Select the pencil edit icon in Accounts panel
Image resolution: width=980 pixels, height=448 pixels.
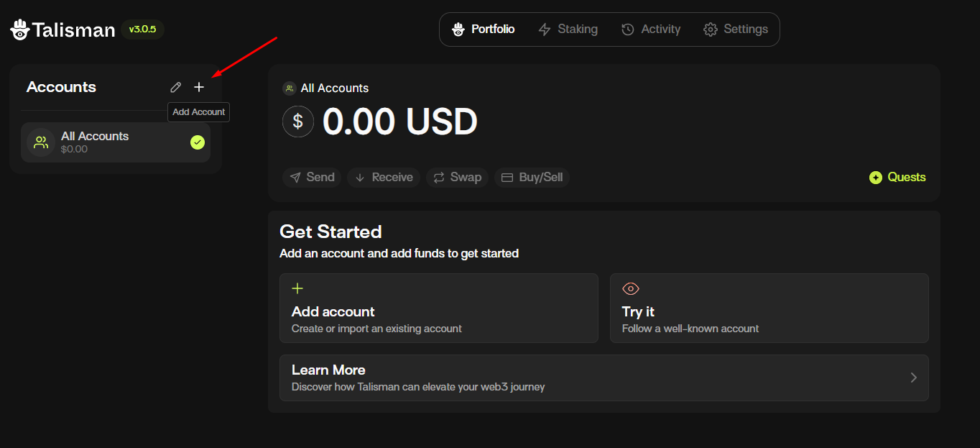point(175,87)
